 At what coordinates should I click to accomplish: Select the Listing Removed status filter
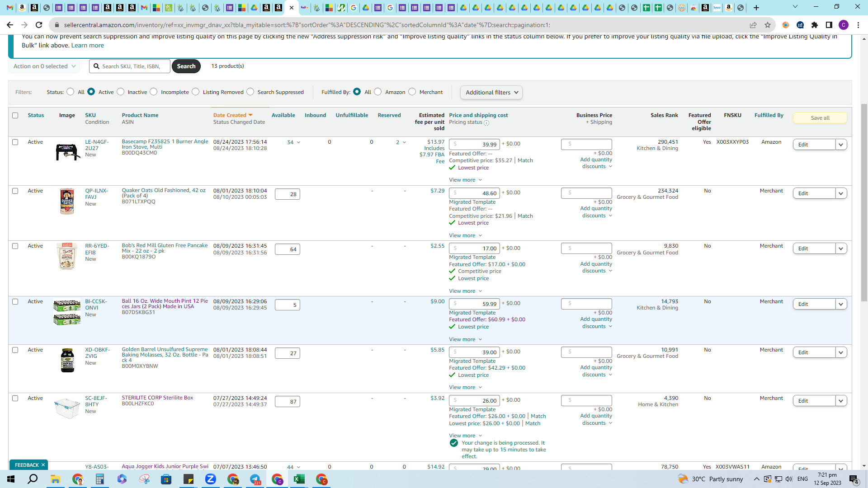tap(195, 92)
